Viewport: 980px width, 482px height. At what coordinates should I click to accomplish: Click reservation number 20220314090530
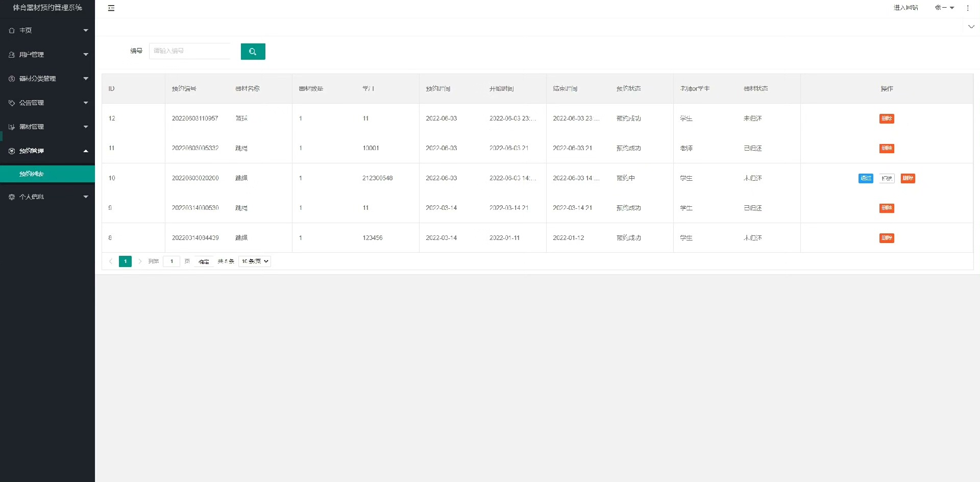point(195,208)
